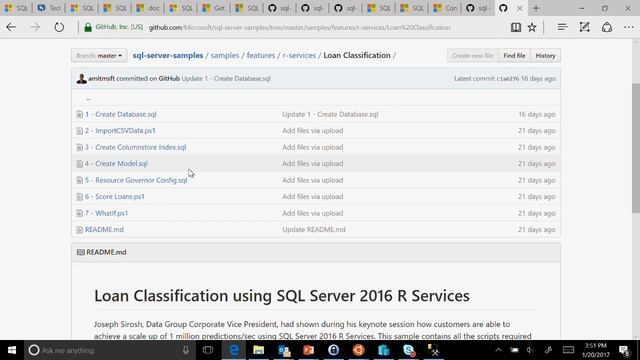The width and height of the screenshot is (640, 360).
Task: Refresh the page with reload icon
Action: click(x=59, y=27)
